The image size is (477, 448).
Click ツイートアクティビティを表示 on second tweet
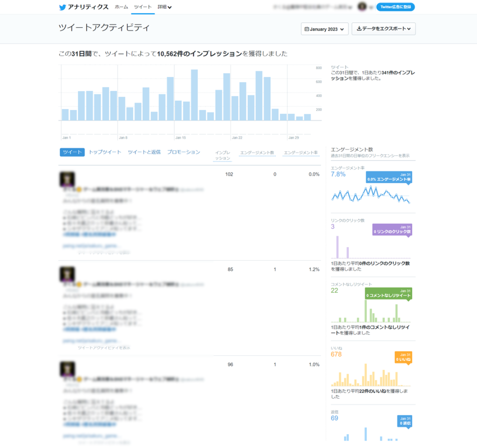pyautogui.click(x=104, y=348)
